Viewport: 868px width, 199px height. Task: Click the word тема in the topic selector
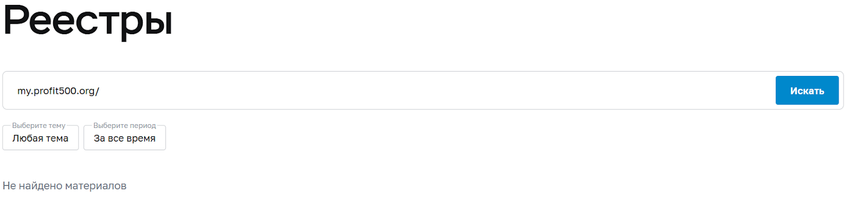(57, 138)
